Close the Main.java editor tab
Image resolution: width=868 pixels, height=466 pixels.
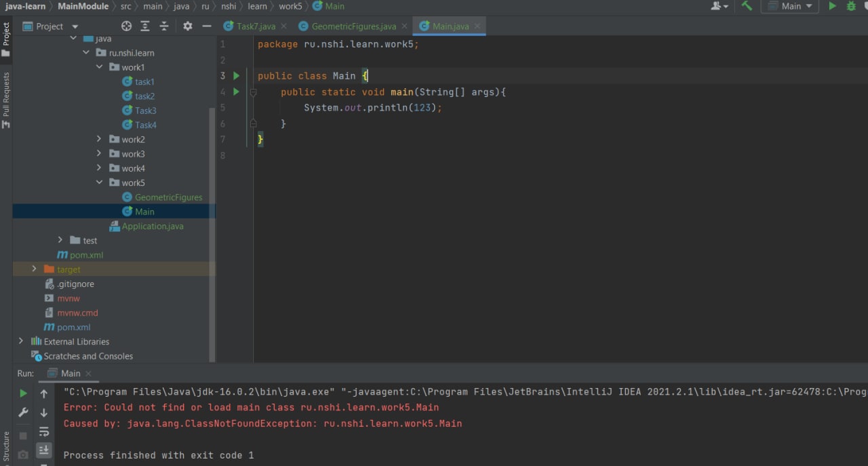click(x=477, y=26)
